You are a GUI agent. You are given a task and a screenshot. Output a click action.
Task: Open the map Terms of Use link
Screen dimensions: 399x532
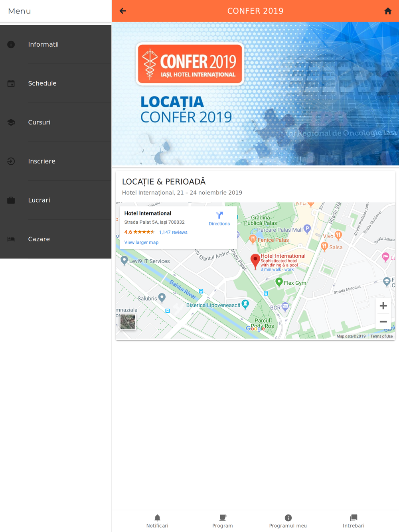coord(381,336)
